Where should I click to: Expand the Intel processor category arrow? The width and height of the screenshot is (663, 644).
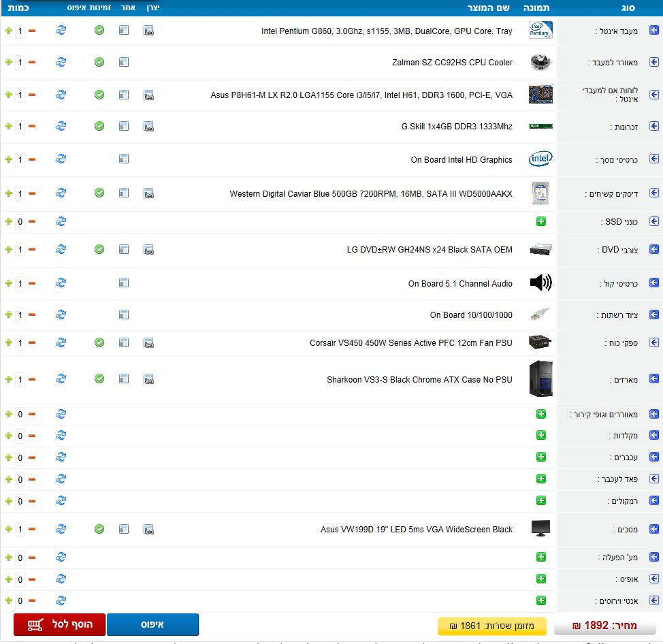654,31
